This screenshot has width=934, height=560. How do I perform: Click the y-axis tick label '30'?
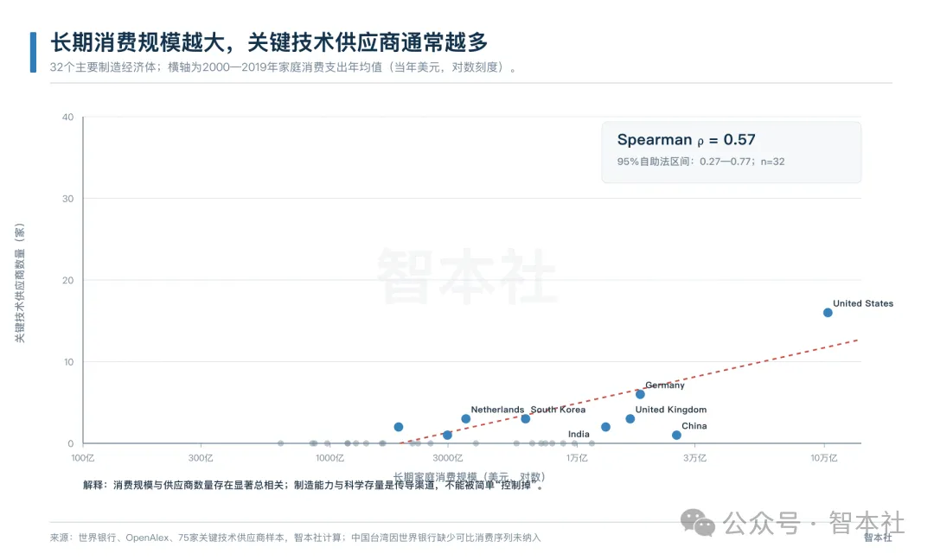point(68,199)
